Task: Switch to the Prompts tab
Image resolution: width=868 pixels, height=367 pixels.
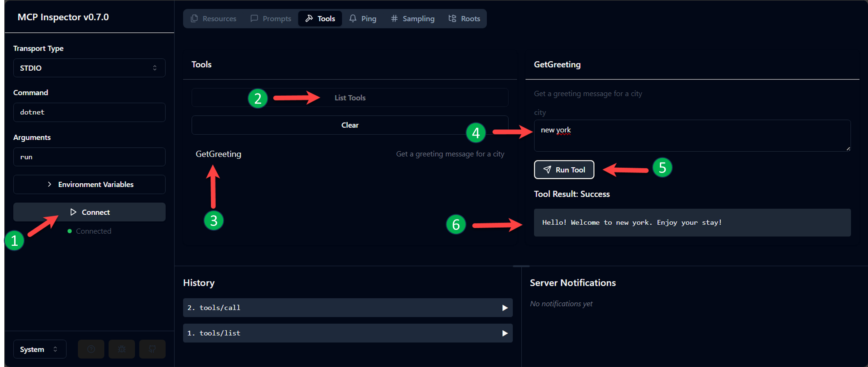Action: [271, 19]
